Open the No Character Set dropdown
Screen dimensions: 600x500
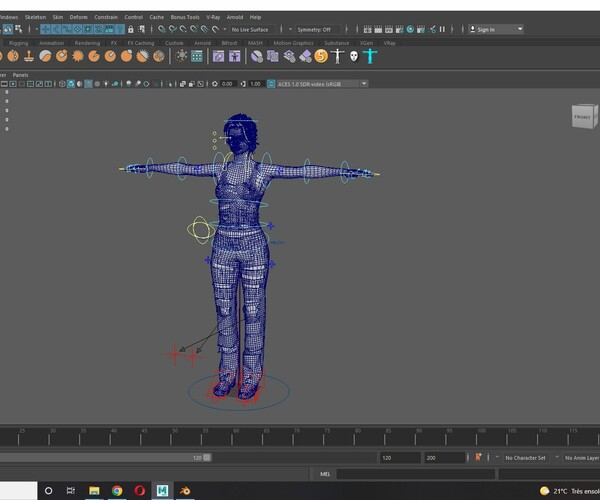point(527,458)
